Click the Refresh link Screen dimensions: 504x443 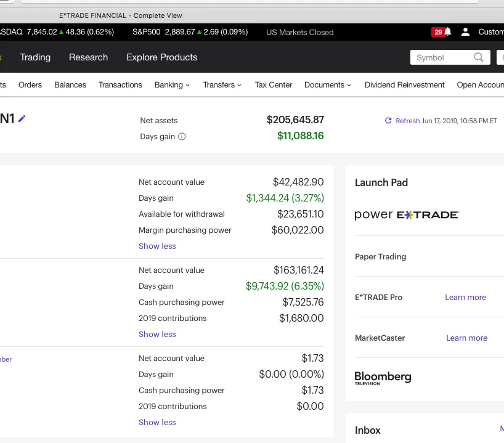pyautogui.click(x=407, y=121)
